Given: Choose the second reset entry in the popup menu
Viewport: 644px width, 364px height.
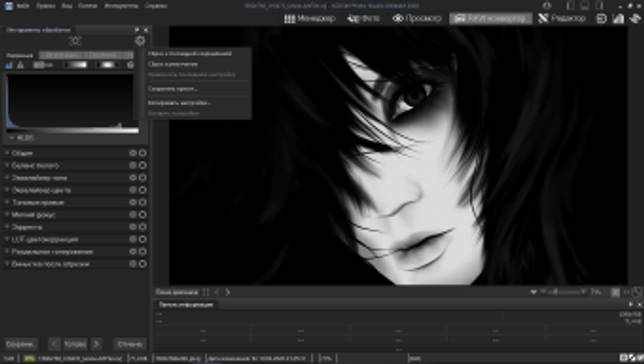Looking at the screenshot, I should pyautogui.click(x=173, y=64).
